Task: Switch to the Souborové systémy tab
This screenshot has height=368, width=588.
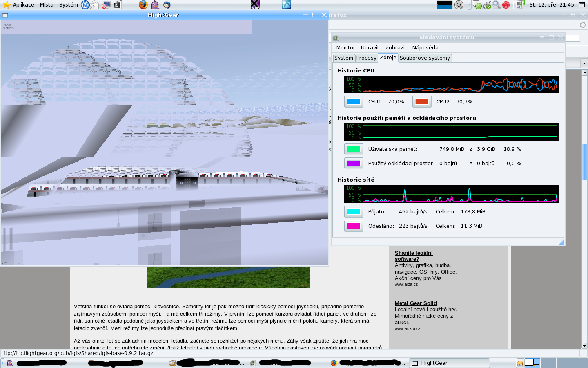Action: pos(425,58)
